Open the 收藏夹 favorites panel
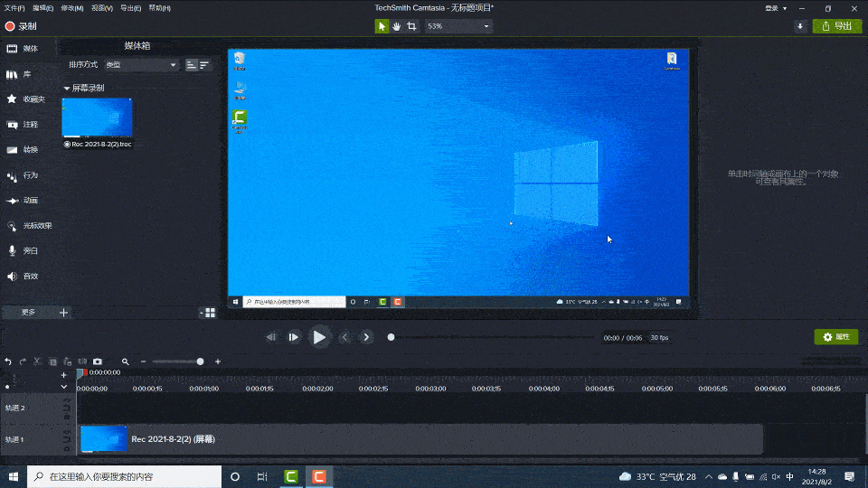This screenshot has height=488, width=868. click(x=28, y=99)
